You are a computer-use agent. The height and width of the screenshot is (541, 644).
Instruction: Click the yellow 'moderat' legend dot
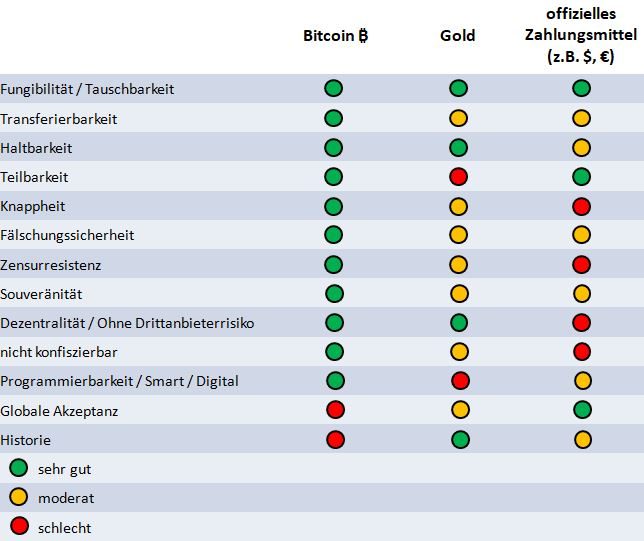tap(18, 497)
